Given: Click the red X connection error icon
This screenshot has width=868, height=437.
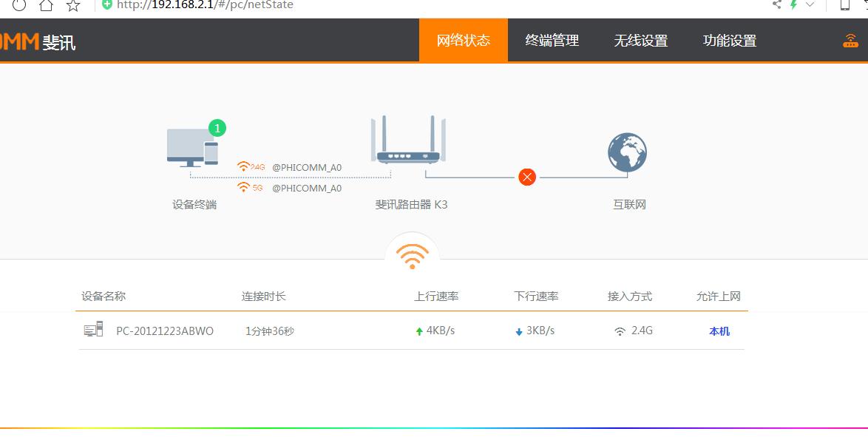Looking at the screenshot, I should (526, 177).
